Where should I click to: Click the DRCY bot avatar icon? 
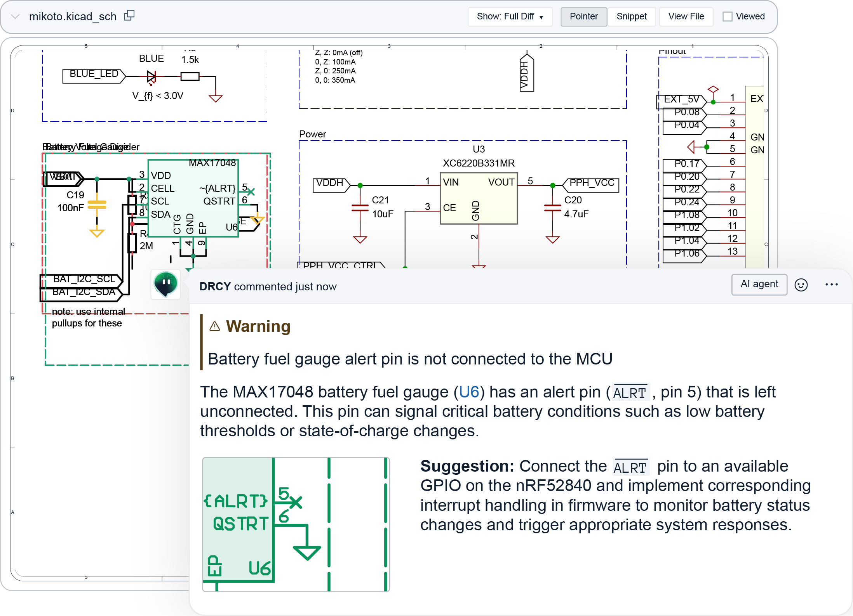point(166,284)
